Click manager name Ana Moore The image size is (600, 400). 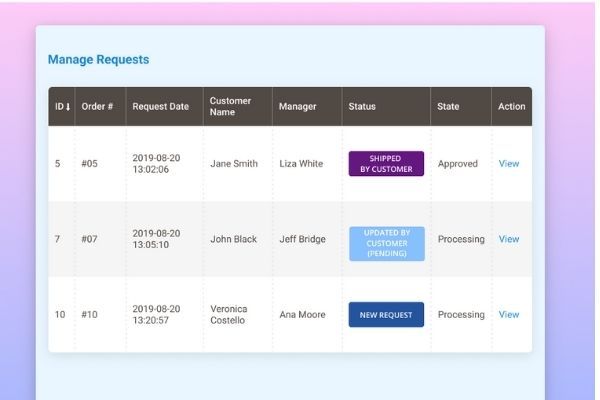coord(302,315)
